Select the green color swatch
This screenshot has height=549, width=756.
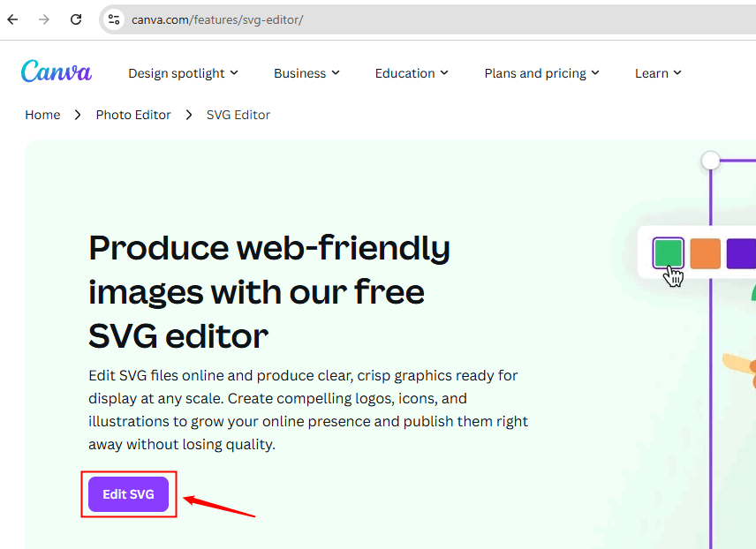point(669,253)
